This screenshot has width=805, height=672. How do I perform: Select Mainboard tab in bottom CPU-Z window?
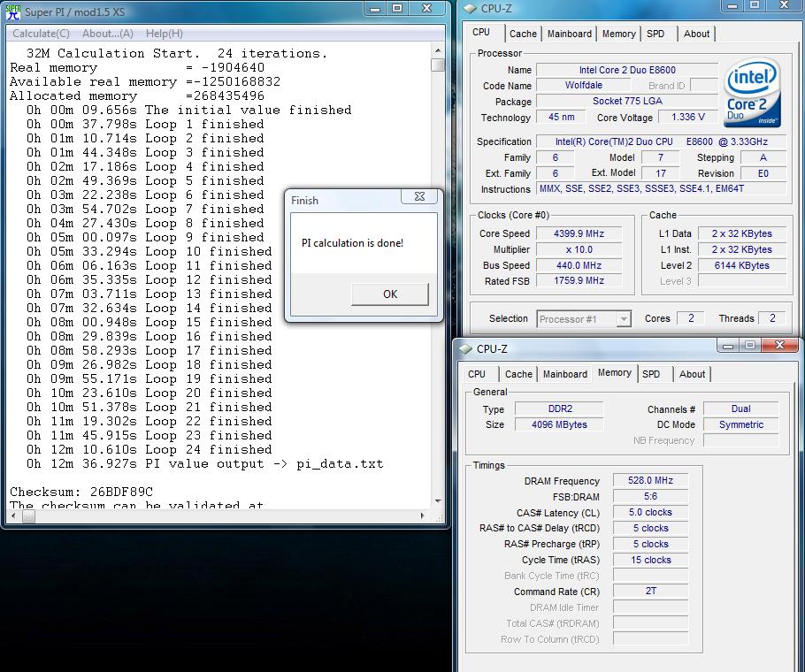click(x=565, y=374)
